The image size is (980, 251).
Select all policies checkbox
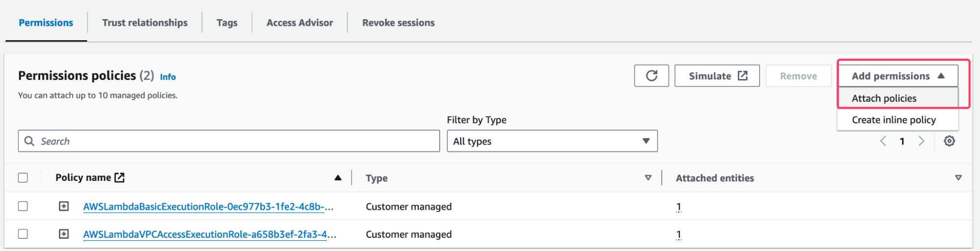pos(23,177)
